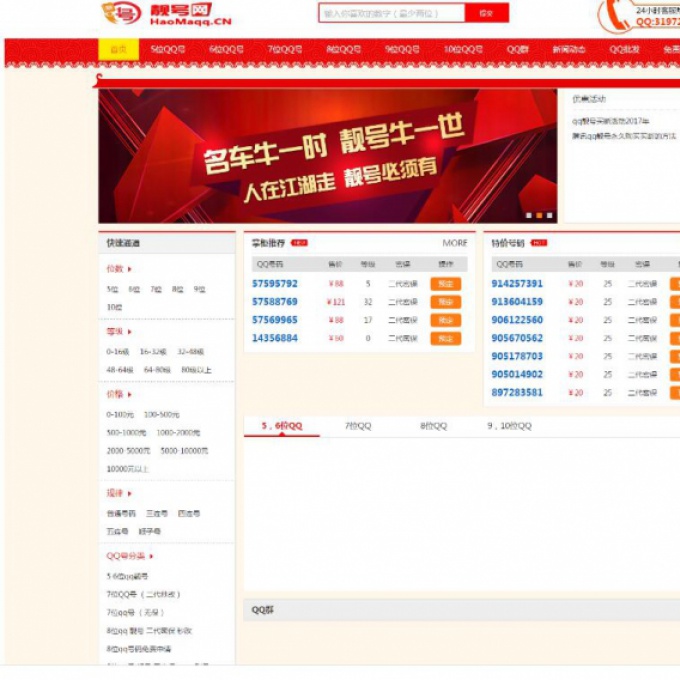Filter by 10000元以上 price range
Viewport: 680px width, 680px height.
click(x=128, y=470)
